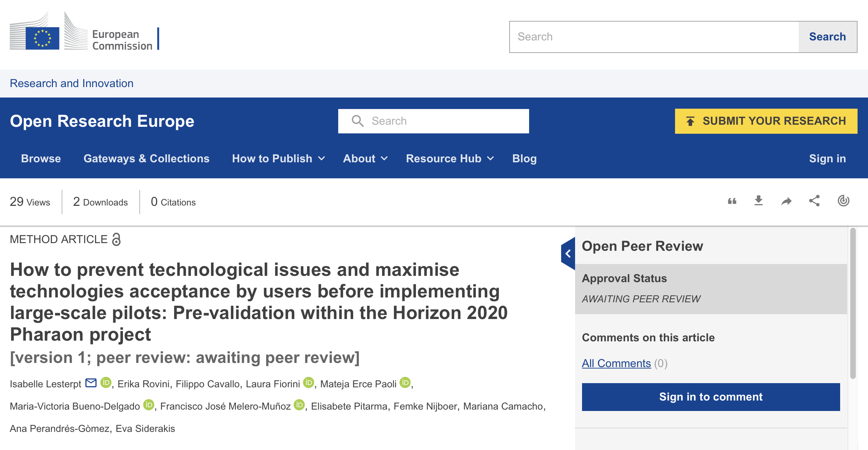The height and width of the screenshot is (450, 868).
Task: Click the top Search button
Action: [x=828, y=37]
